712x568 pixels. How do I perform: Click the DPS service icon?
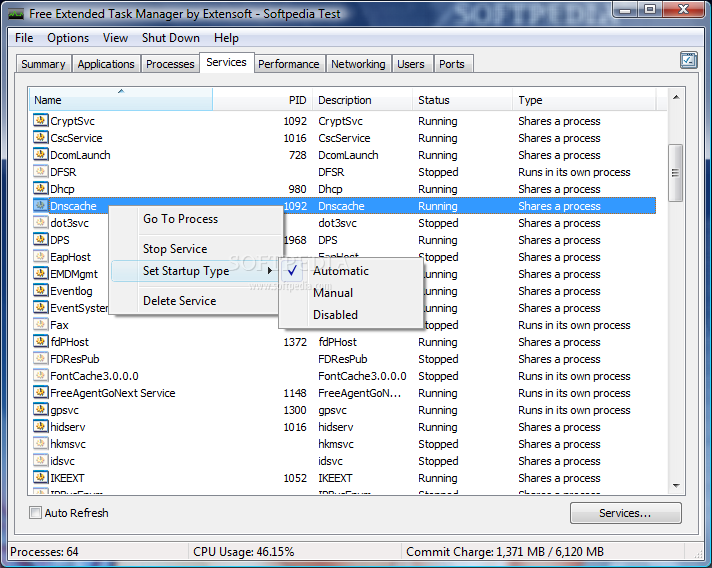tap(40, 240)
